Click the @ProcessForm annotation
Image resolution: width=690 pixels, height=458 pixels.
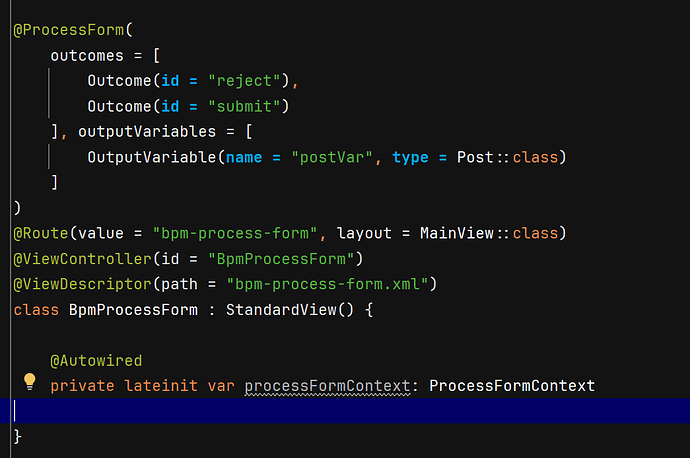pos(69,30)
